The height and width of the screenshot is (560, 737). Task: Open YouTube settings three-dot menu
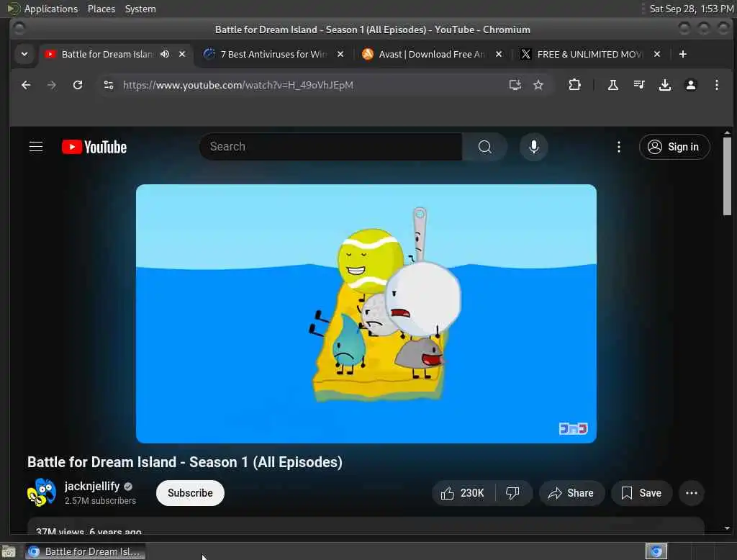tap(618, 147)
